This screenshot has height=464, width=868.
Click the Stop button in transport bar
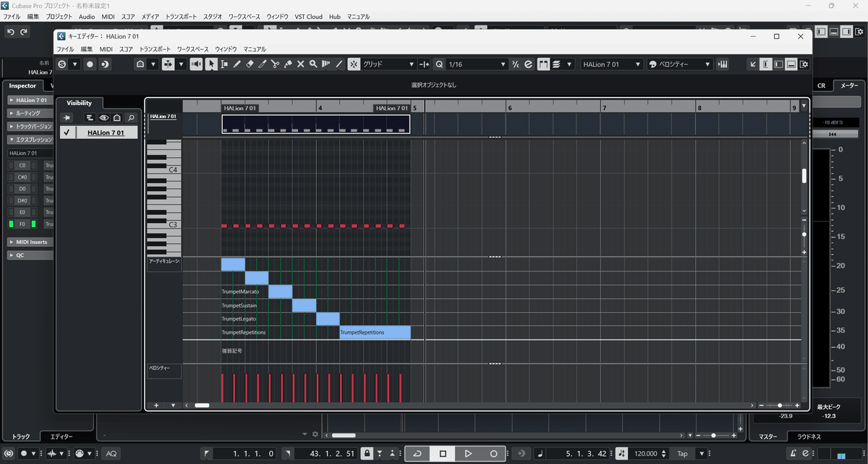click(443, 453)
